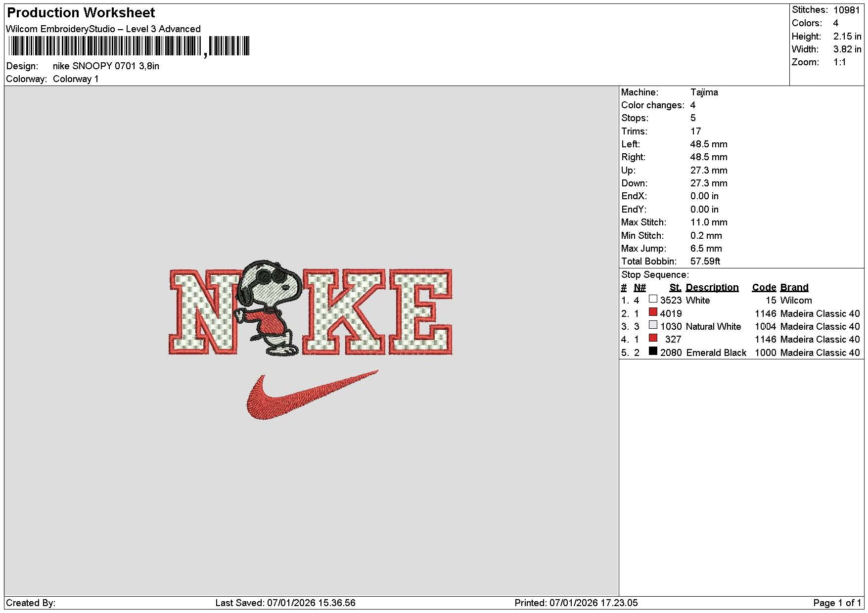Click the red swatch for thread 327

(x=653, y=338)
